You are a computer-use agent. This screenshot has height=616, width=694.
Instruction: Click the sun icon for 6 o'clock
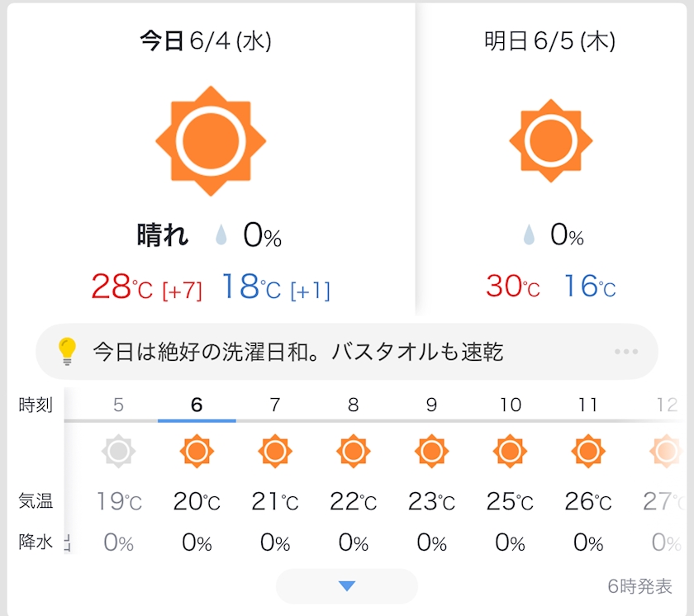coord(197,451)
